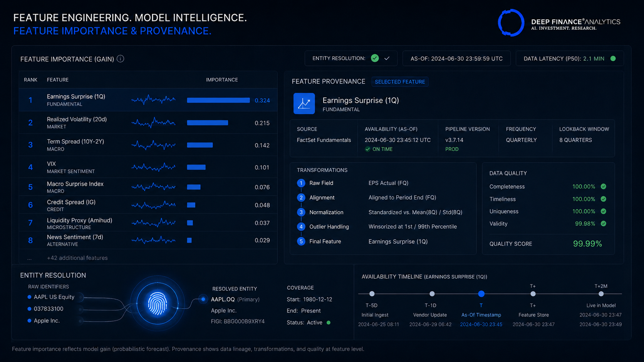
Task: Click the fingerprint entity resolution icon
Action: [158, 304]
